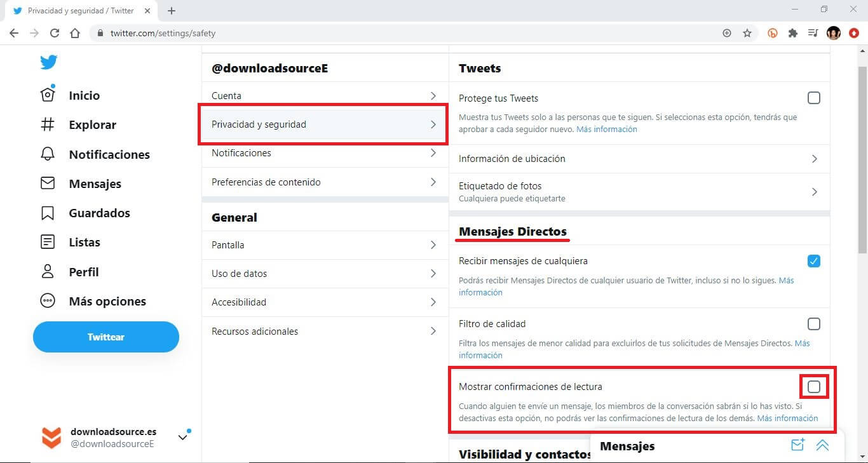868x463 pixels.
Task: Open Guardados bookmark icon
Action: (48, 213)
